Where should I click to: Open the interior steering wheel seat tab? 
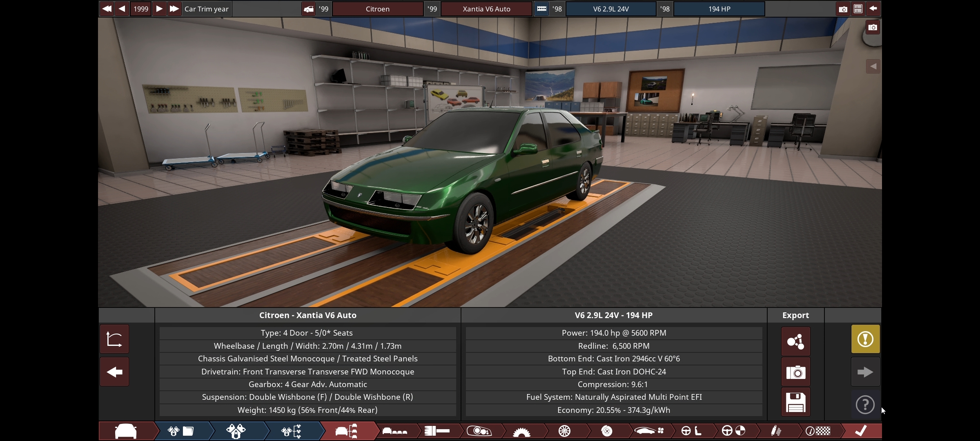(x=691, y=431)
